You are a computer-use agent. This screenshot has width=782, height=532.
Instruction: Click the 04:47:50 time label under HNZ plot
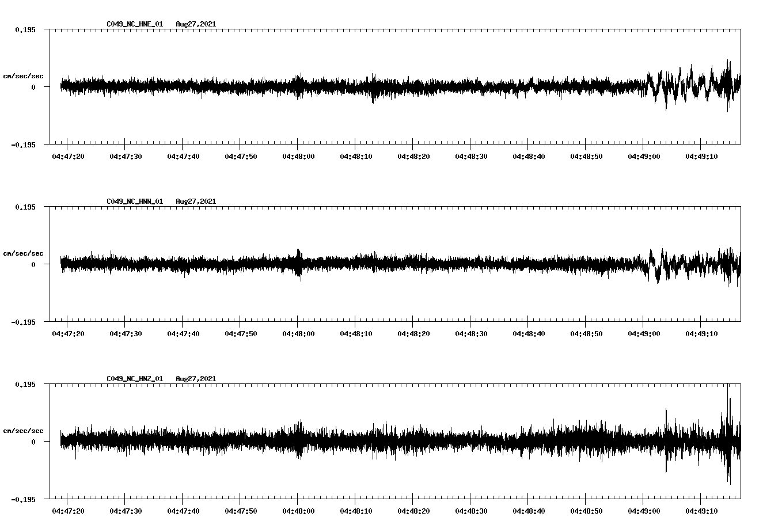click(x=241, y=511)
